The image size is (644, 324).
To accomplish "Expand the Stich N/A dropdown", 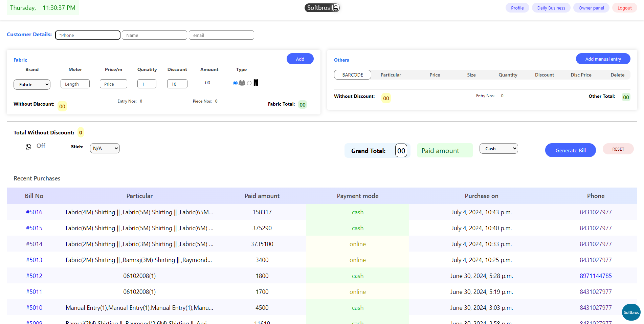I will (x=105, y=148).
